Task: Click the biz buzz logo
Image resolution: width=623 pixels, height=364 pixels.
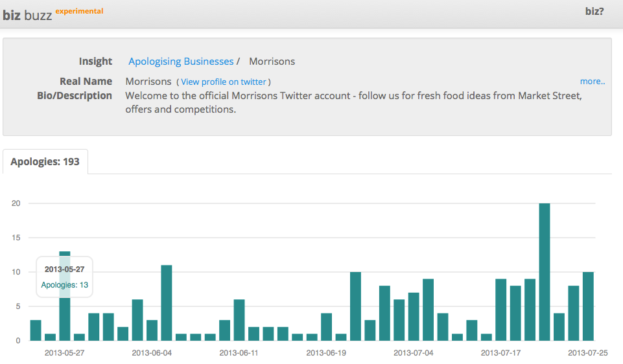Action: pyautogui.click(x=27, y=15)
